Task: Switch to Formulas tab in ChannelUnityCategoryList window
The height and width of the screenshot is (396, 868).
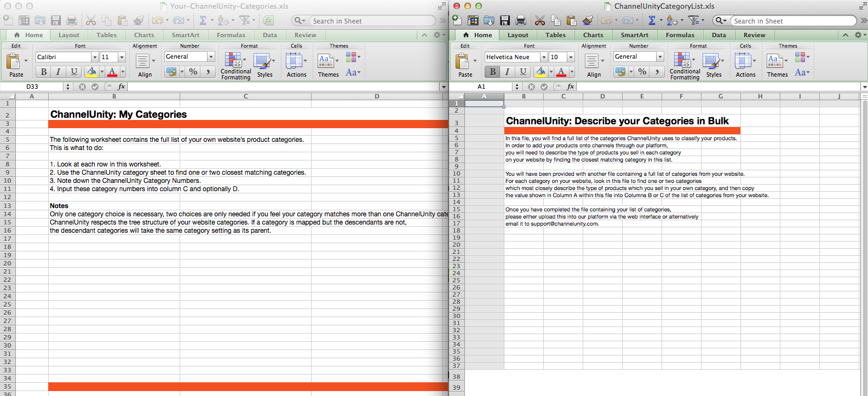Action: point(680,35)
